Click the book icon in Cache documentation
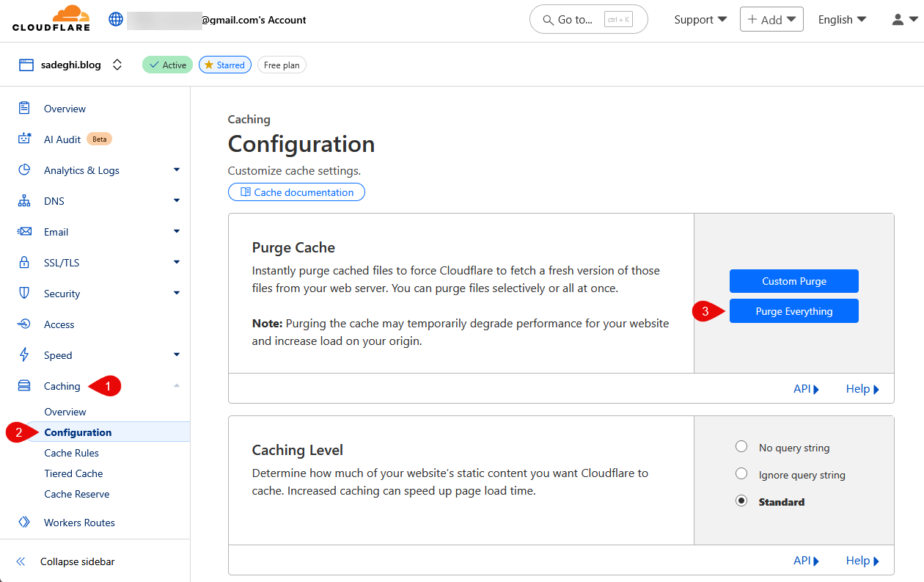This screenshot has width=924, height=582. point(244,192)
